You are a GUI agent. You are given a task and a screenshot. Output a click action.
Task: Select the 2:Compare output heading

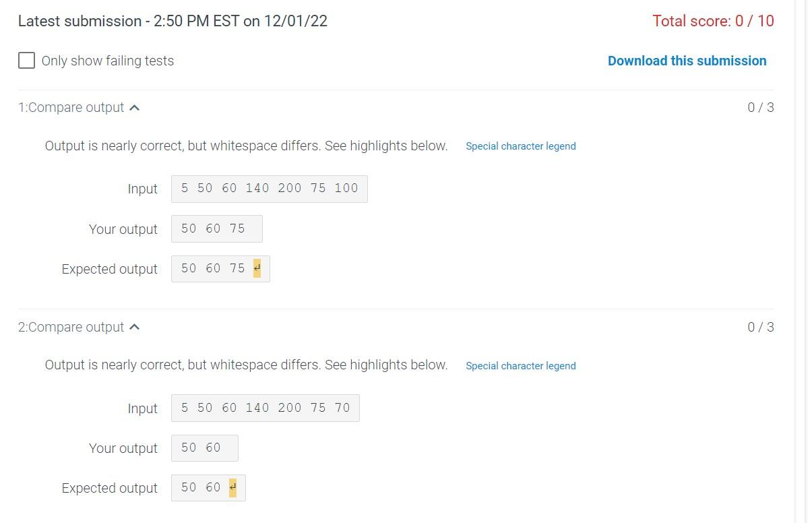point(71,327)
